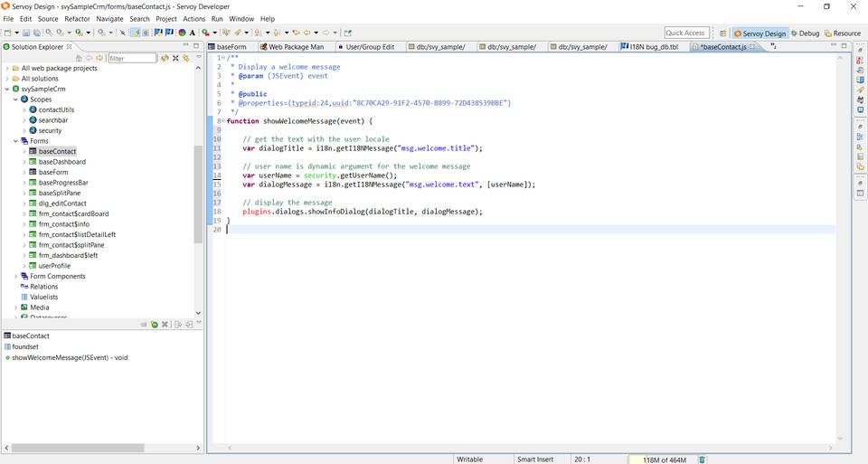Switch to the Web Package Manager tab
The width and height of the screenshot is (868, 464).
coord(295,47)
